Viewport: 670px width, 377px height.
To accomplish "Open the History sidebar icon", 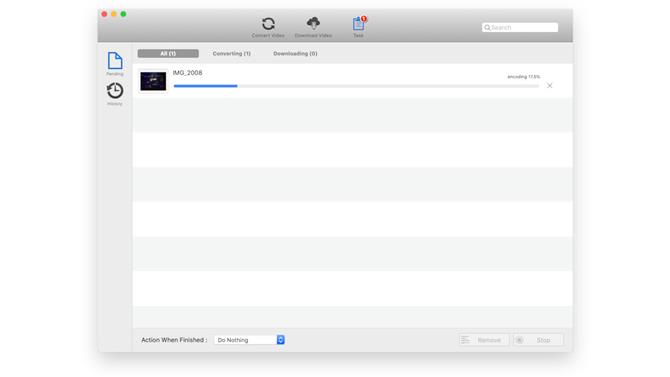I will pos(115,94).
